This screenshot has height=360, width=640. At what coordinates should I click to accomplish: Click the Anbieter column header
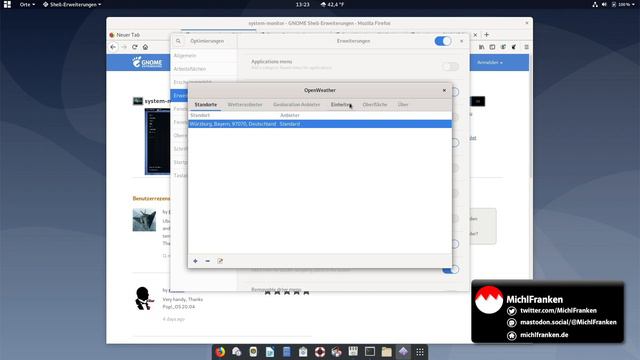(x=290, y=116)
